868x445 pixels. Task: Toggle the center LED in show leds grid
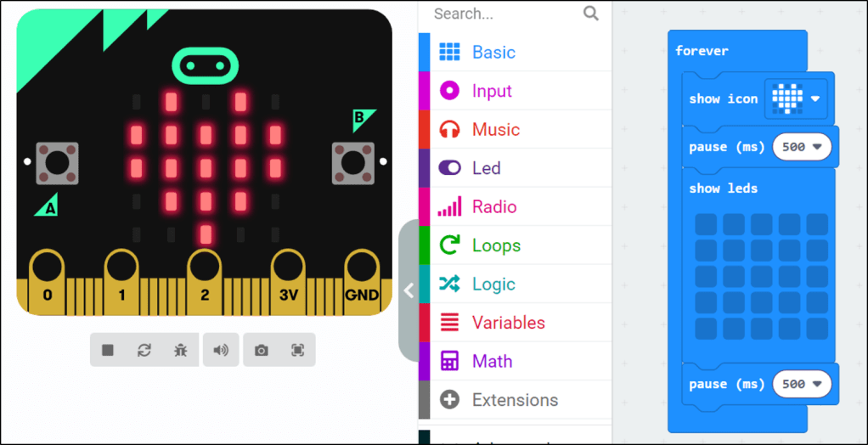tap(761, 276)
